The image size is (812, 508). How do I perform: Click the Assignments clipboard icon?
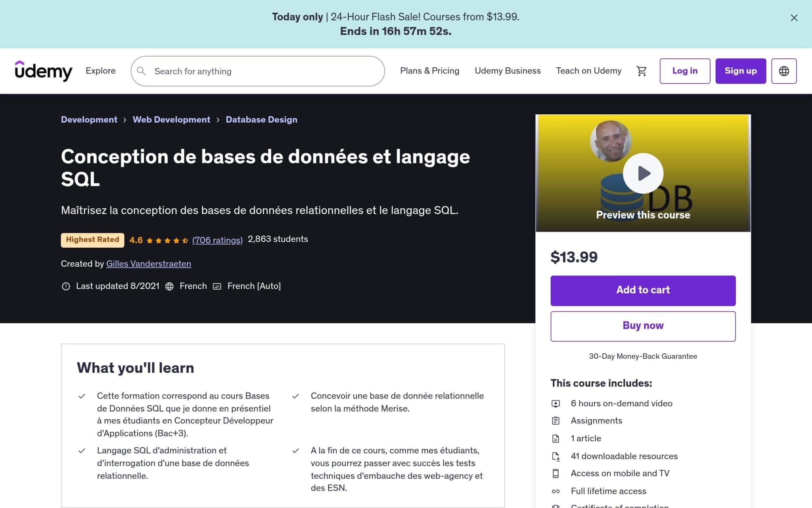point(556,421)
